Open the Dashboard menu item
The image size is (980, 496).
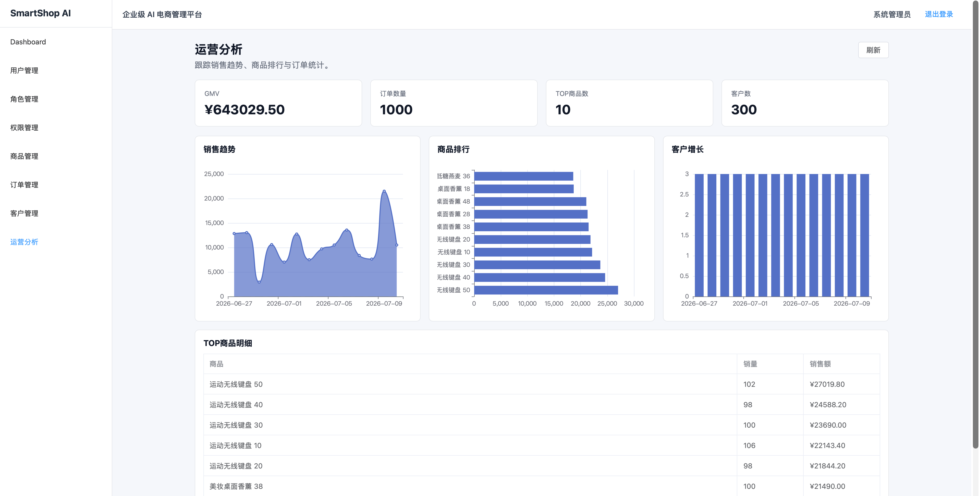(28, 42)
